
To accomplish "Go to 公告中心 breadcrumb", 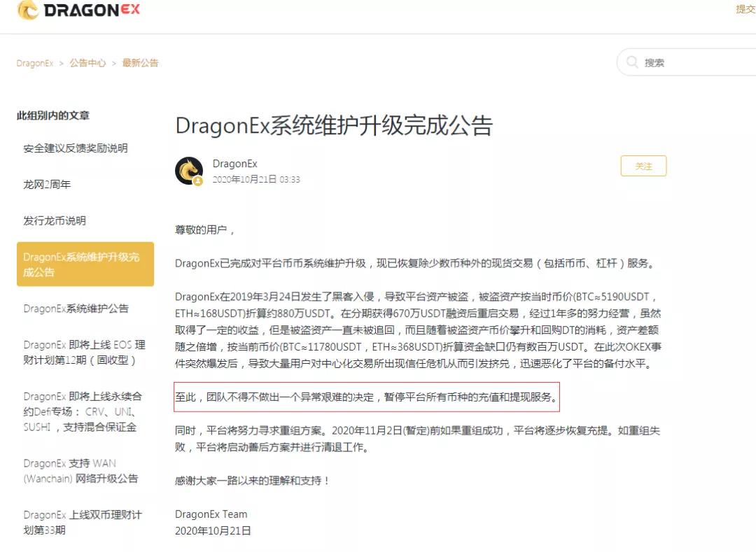I will (87, 63).
